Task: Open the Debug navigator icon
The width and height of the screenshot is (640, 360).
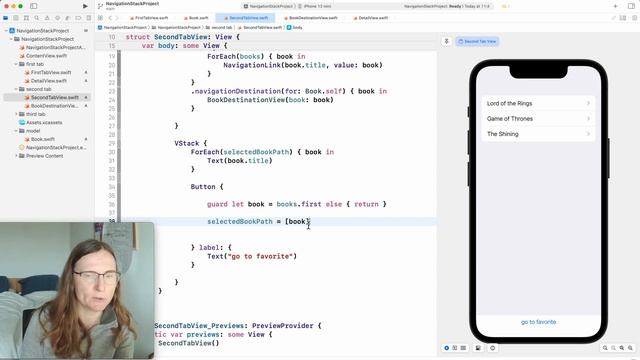Action: point(68,18)
